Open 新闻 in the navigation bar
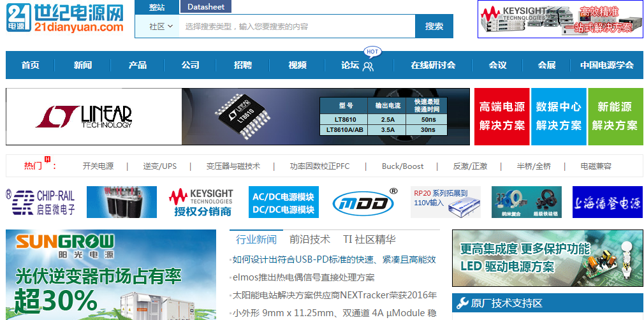This screenshot has width=644, height=320. [x=82, y=65]
